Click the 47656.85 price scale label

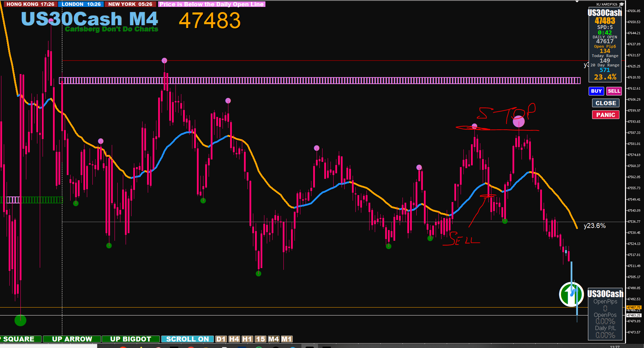634,11
